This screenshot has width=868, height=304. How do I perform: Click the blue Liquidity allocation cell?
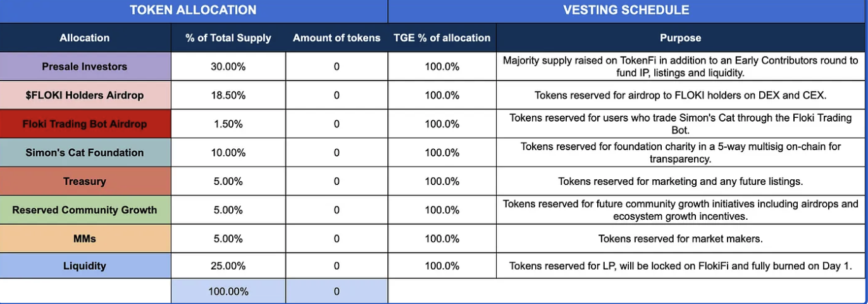pos(85,266)
